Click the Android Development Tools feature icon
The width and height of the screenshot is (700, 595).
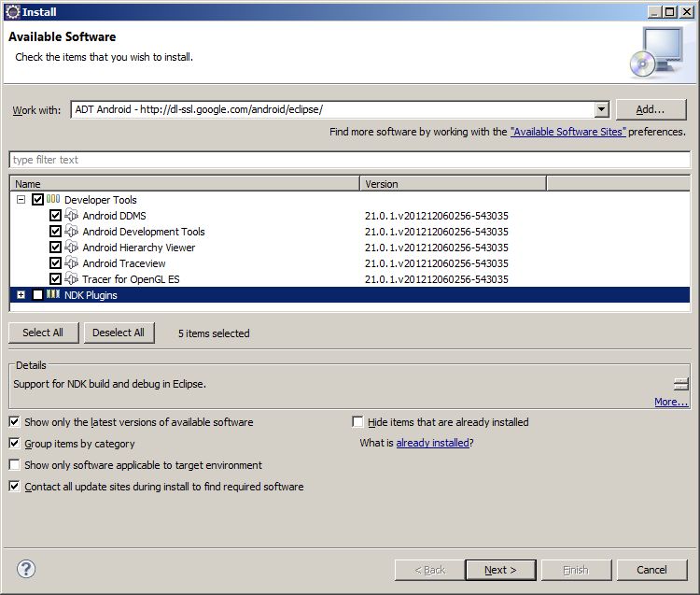(x=72, y=231)
